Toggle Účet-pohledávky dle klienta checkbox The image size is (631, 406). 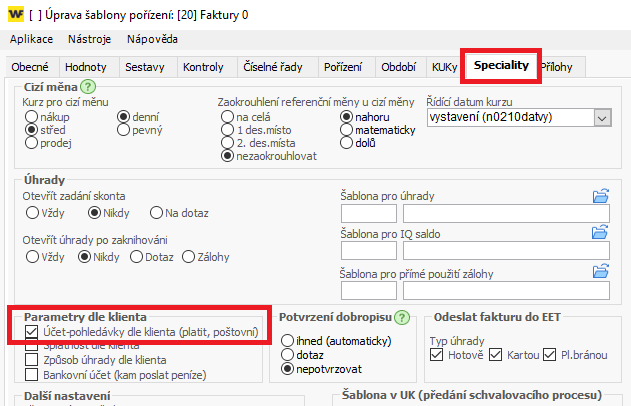pyautogui.click(x=31, y=331)
